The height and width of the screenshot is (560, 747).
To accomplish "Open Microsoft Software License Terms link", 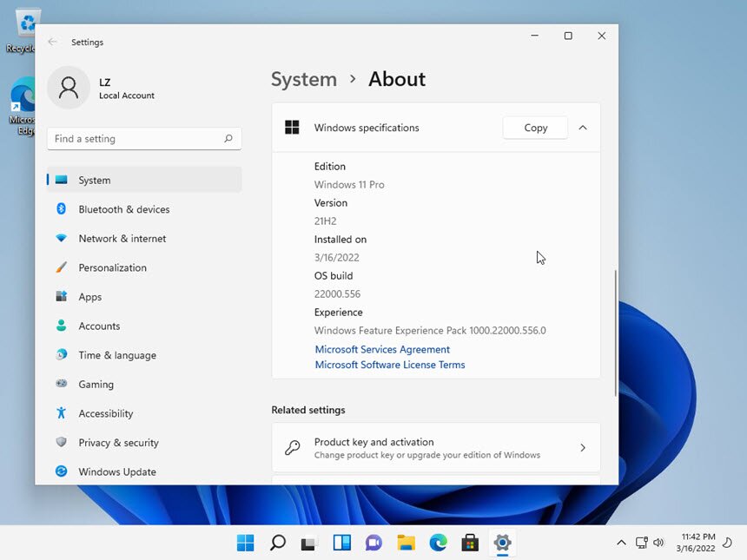I will [390, 365].
